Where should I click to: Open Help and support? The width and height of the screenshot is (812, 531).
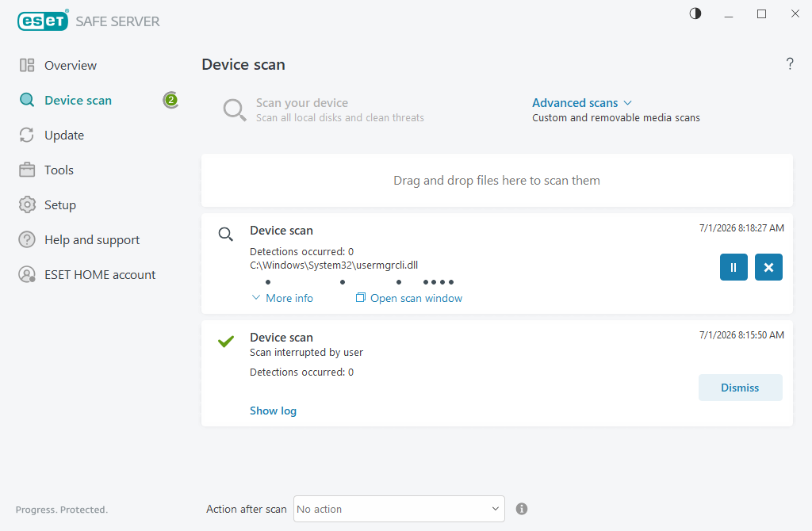pyautogui.click(x=92, y=239)
